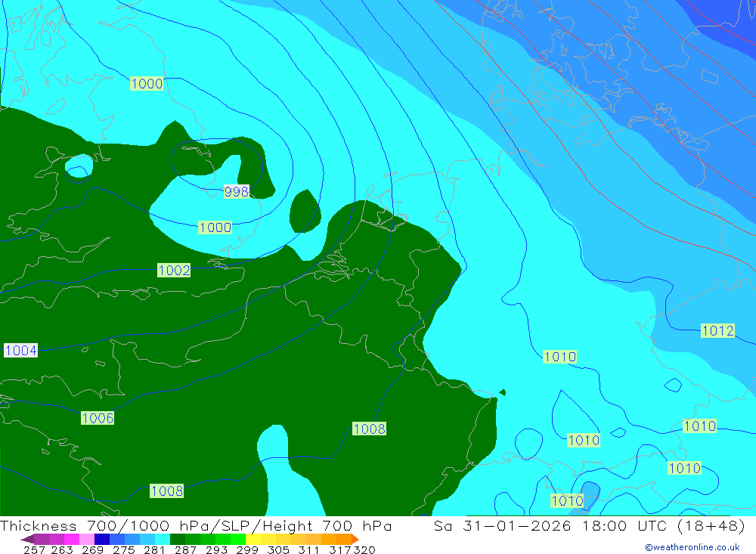
Task: Pick the pure yellow legend swatch
Action: (253, 539)
